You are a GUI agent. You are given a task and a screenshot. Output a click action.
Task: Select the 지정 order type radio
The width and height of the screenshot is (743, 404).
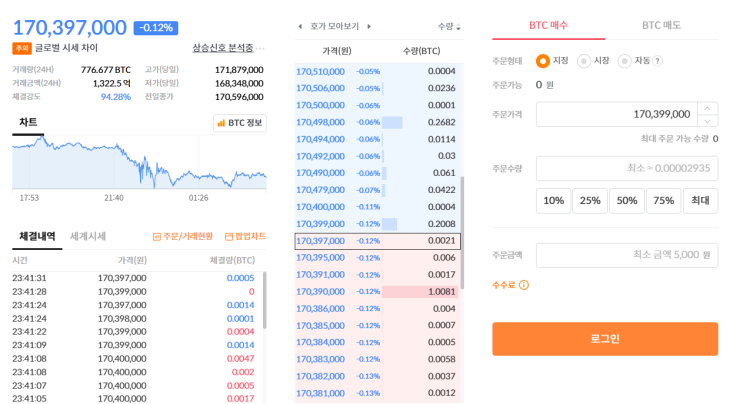543,61
